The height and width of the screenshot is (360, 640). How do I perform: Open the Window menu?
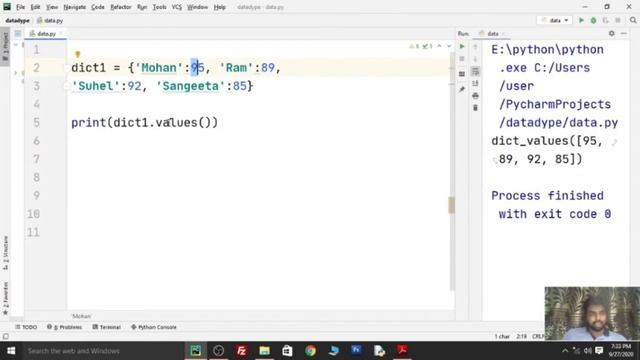(x=198, y=7)
